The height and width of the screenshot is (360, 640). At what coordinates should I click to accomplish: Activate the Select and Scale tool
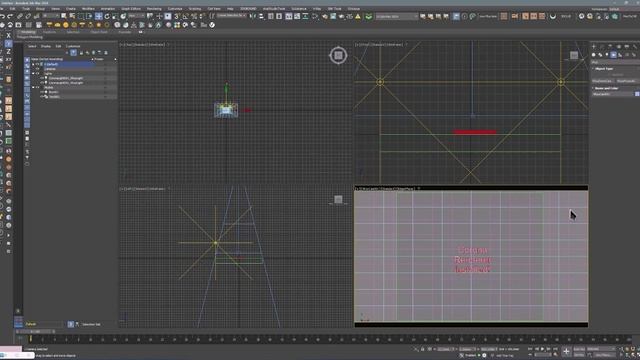[115, 16]
